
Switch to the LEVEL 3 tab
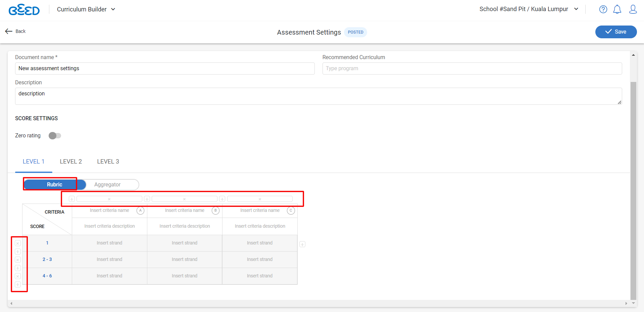tap(108, 162)
